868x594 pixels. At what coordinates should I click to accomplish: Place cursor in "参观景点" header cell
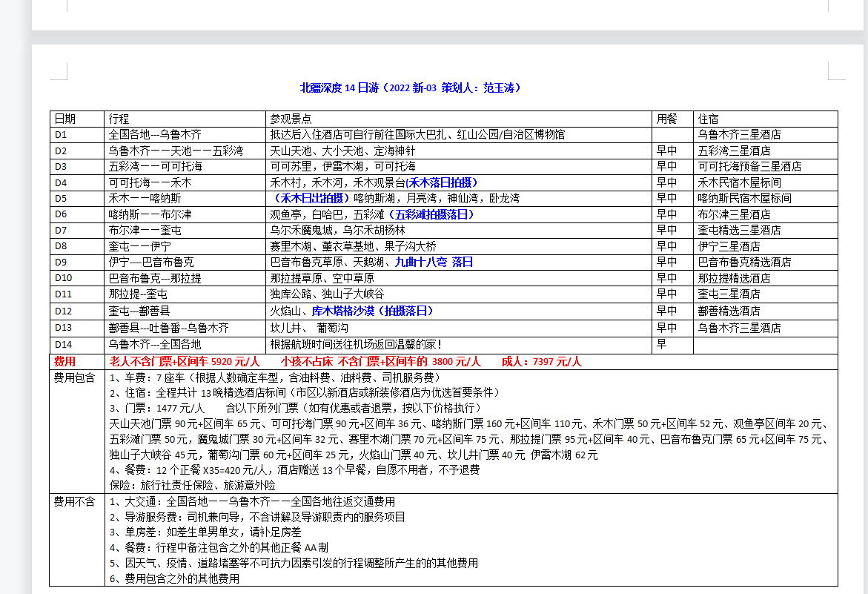(x=291, y=119)
